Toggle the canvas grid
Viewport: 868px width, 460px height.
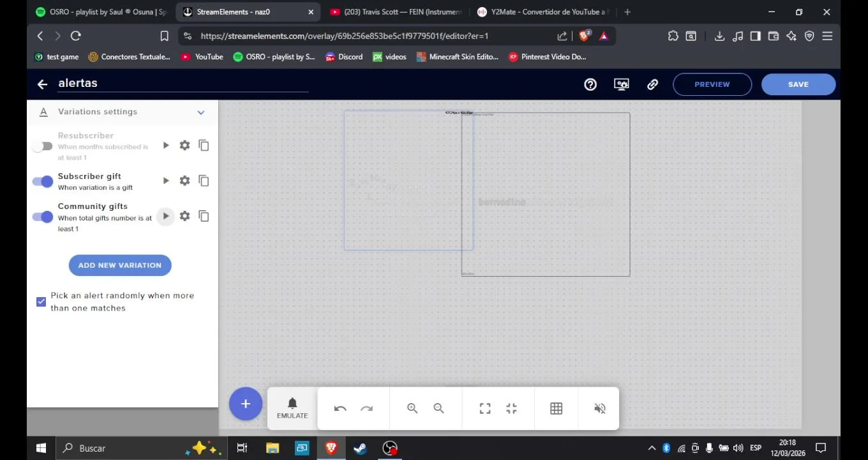pos(557,408)
